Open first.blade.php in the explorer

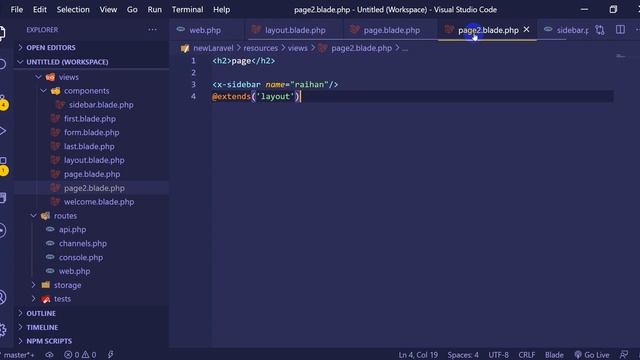pos(91,118)
